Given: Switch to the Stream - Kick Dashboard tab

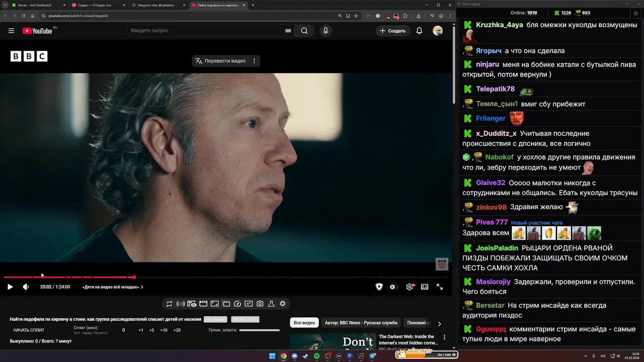Looking at the screenshot, I should coord(39,5).
